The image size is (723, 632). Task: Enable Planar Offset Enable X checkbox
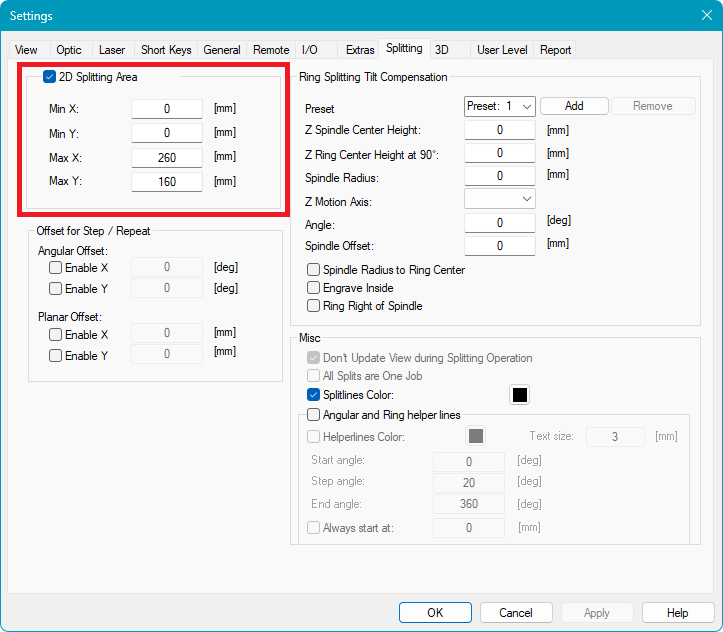point(55,334)
